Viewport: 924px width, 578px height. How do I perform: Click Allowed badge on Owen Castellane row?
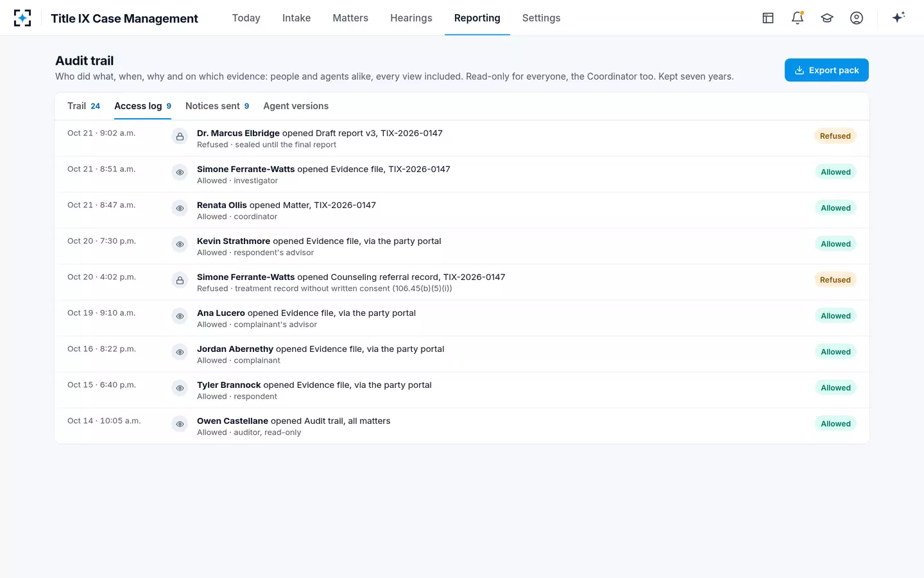coord(835,424)
